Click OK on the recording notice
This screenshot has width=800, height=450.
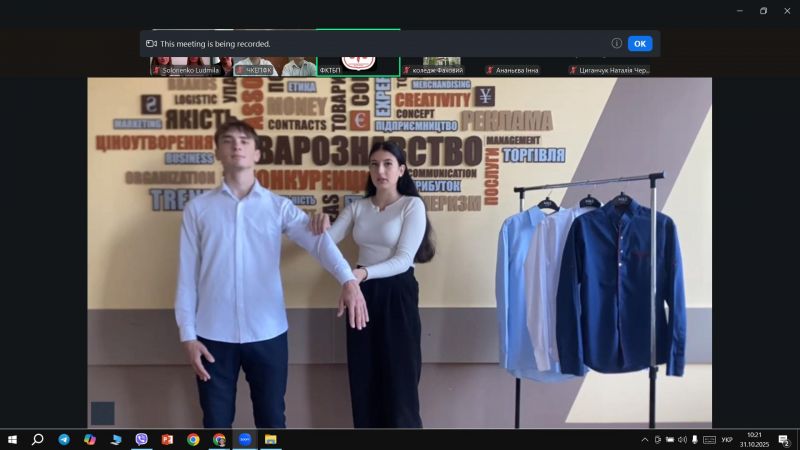pos(640,43)
